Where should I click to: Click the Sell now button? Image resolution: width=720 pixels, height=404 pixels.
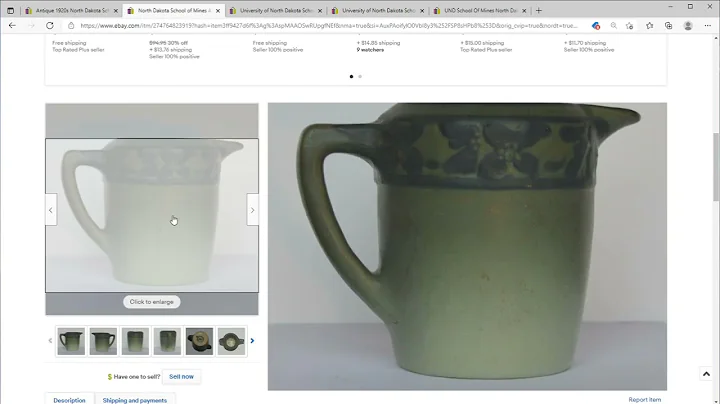[181, 376]
